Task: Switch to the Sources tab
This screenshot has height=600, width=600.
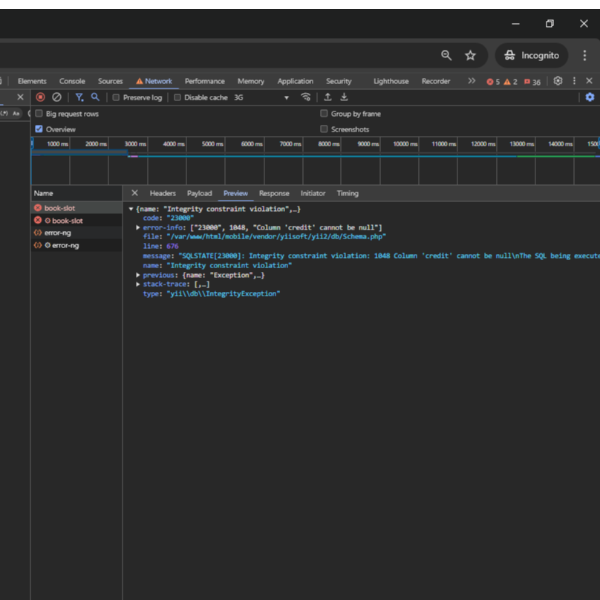Action: (x=110, y=81)
